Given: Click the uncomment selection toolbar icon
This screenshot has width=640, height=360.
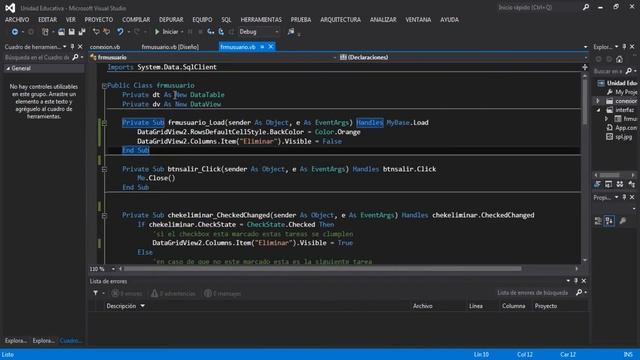Looking at the screenshot, I should (107, 31).
